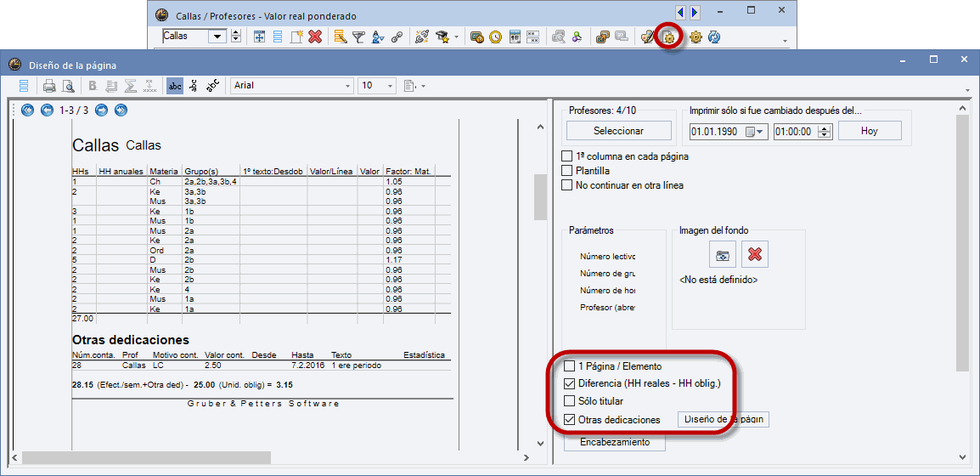Go to the next preview page
The image size is (980, 476).
click(101, 110)
